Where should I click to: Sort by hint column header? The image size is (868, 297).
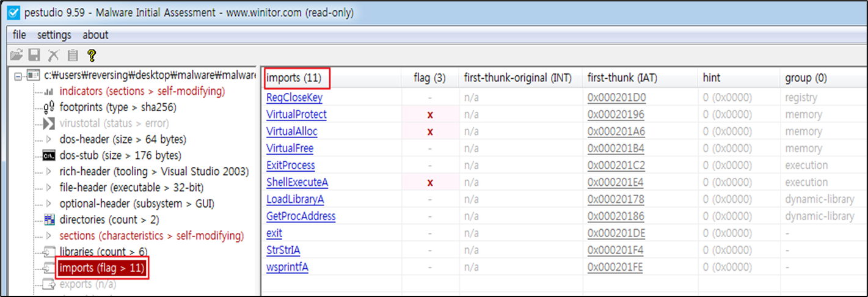click(739, 78)
